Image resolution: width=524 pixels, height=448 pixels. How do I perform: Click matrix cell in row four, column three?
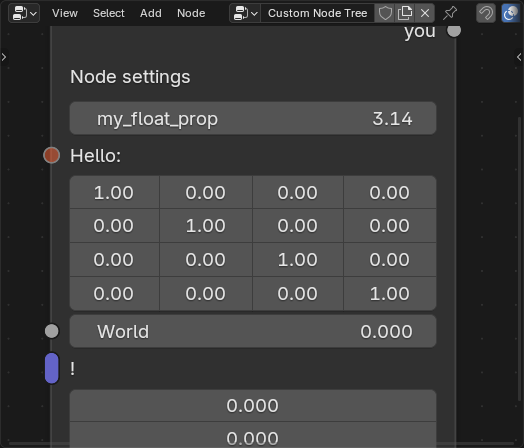point(298,294)
